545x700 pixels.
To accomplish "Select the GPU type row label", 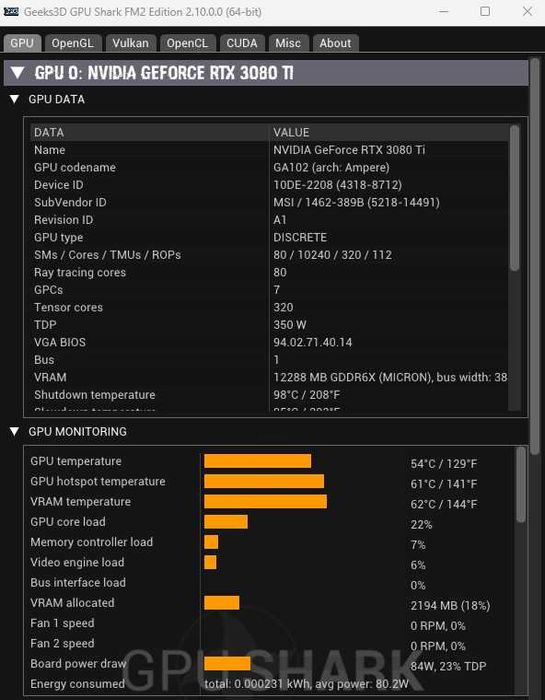I will [58, 238].
